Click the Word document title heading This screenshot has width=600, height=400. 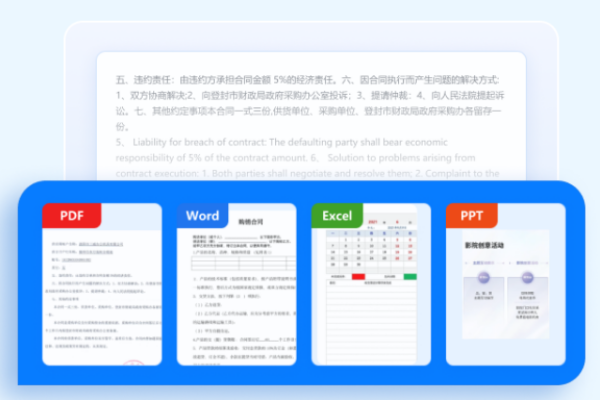[251, 222]
